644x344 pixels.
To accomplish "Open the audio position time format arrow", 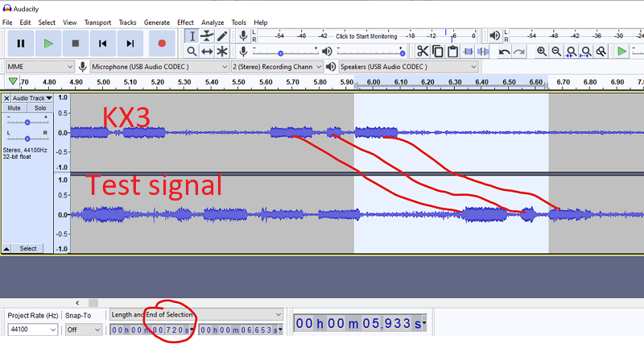I will 423,322.
